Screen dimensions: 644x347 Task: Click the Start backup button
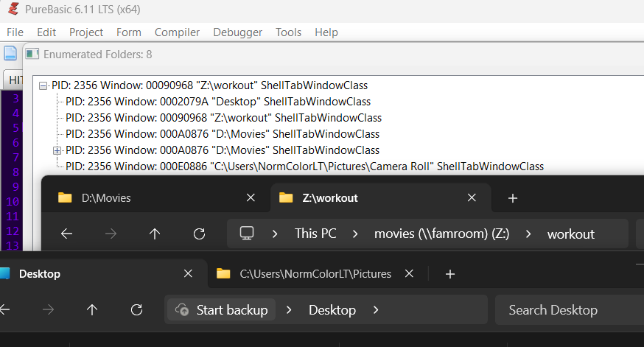[x=221, y=309]
